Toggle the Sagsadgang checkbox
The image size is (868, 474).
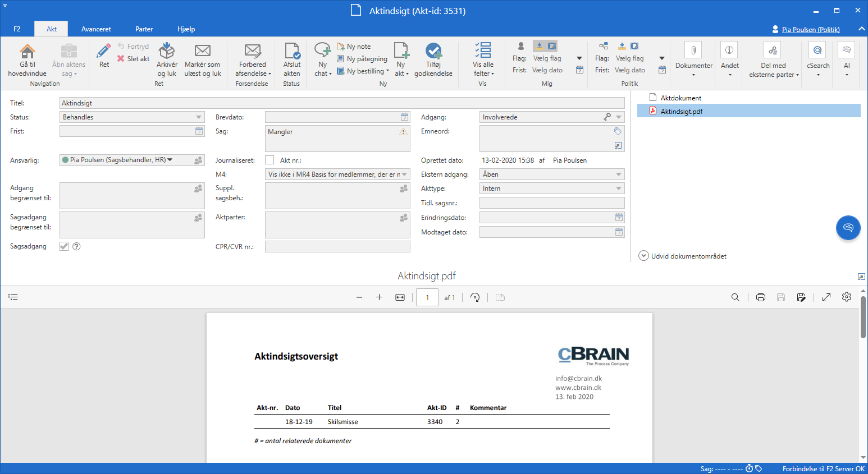tap(64, 246)
